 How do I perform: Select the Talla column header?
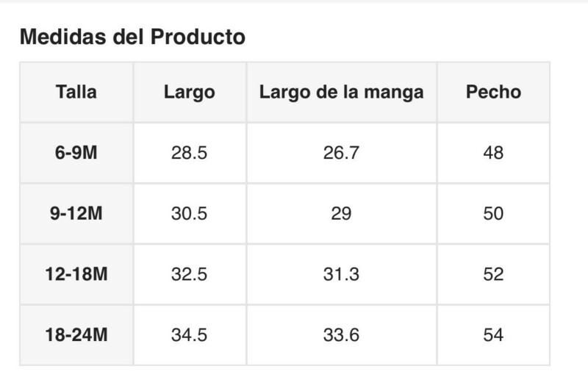pos(76,93)
